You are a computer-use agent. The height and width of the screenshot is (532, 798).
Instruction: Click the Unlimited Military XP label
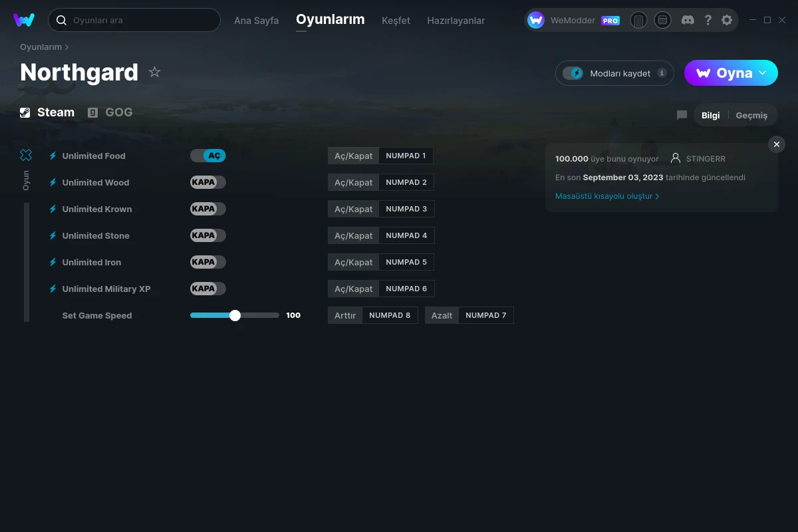pos(106,289)
